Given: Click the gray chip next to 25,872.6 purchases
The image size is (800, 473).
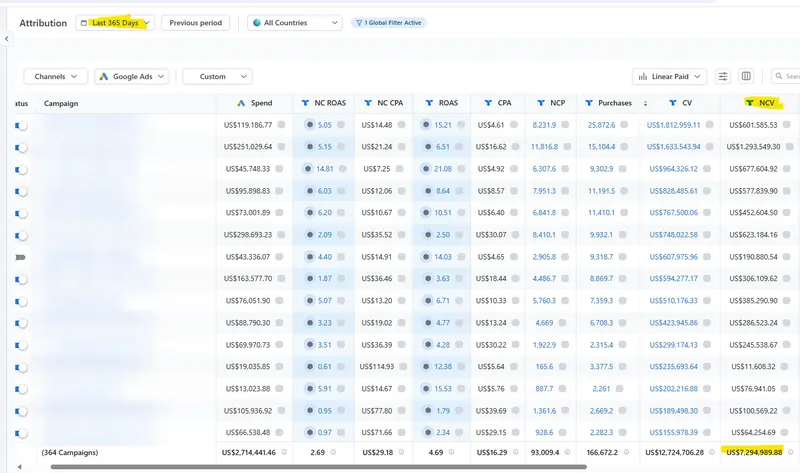Looking at the screenshot, I should pyautogui.click(x=624, y=125).
